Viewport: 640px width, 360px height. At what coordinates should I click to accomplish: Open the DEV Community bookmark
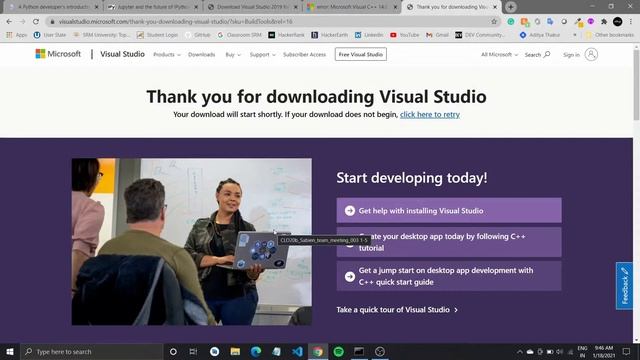(x=480, y=35)
